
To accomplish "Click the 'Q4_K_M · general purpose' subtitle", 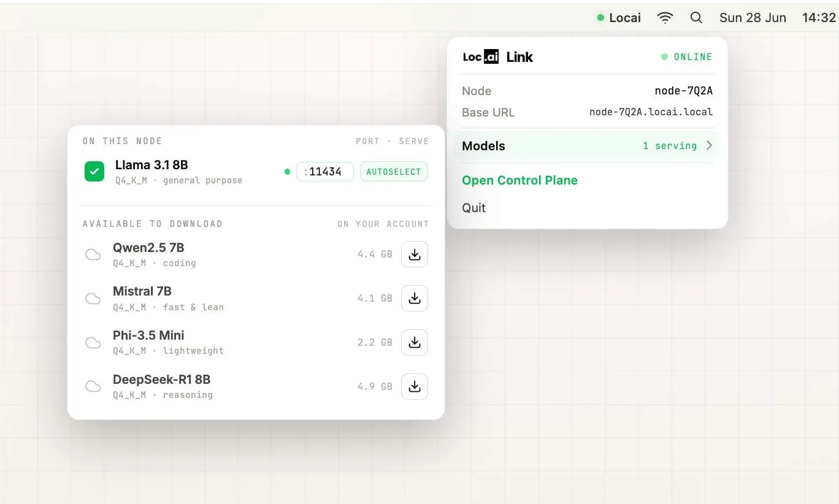I will (x=178, y=180).
